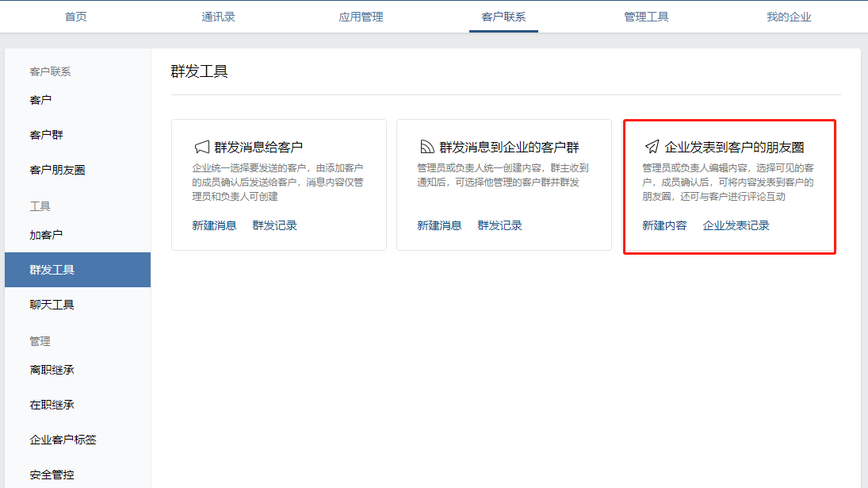Image resolution: width=868 pixels, height=488 pixels.
Task: Open 企业发表记录
Action: point(736,225)
